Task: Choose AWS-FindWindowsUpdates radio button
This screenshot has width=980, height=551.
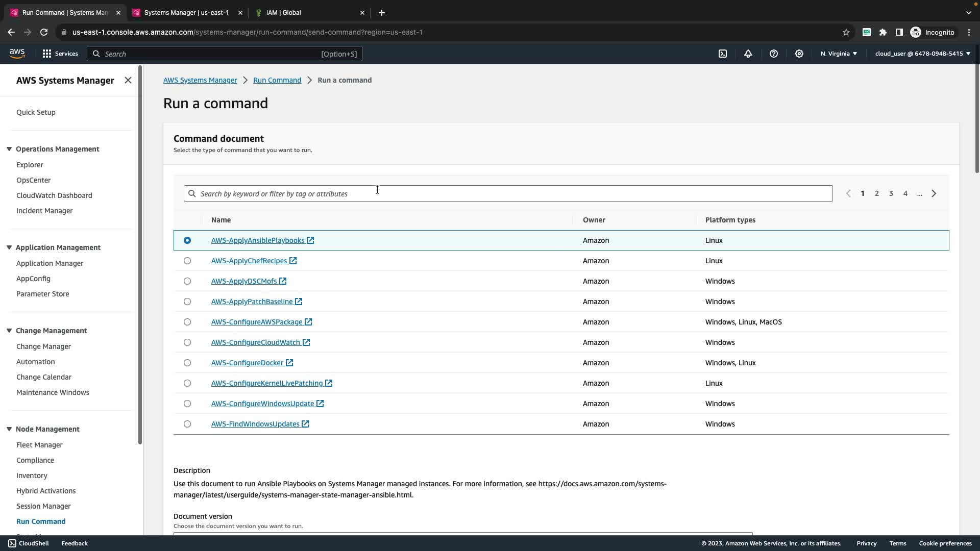Action: click(187, 424)
